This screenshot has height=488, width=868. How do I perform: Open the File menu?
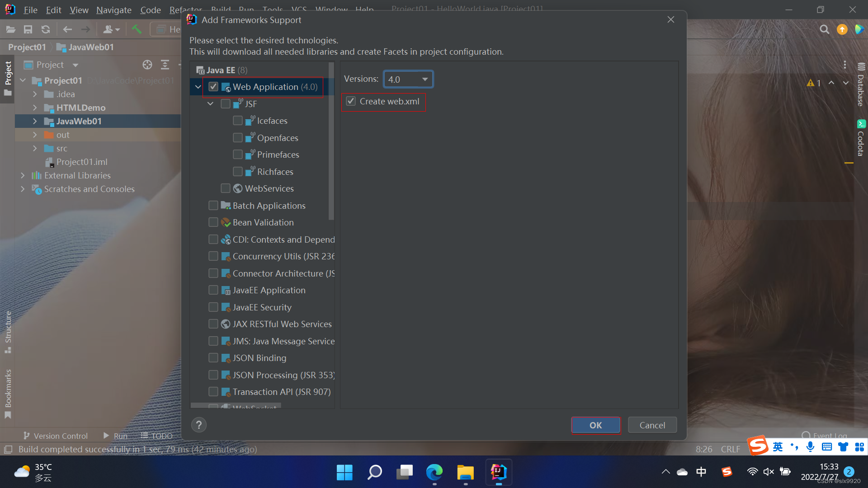coord(30,10)
